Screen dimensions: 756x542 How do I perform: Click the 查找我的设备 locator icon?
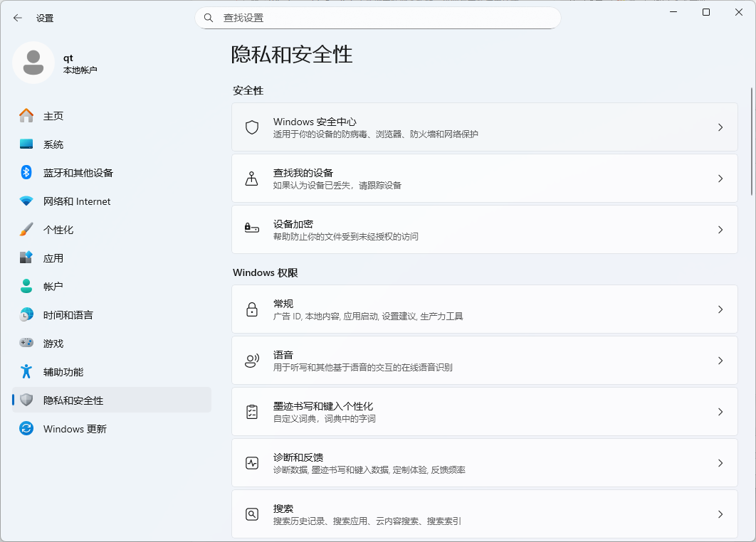pyautogui.click(x=251, y=179)
